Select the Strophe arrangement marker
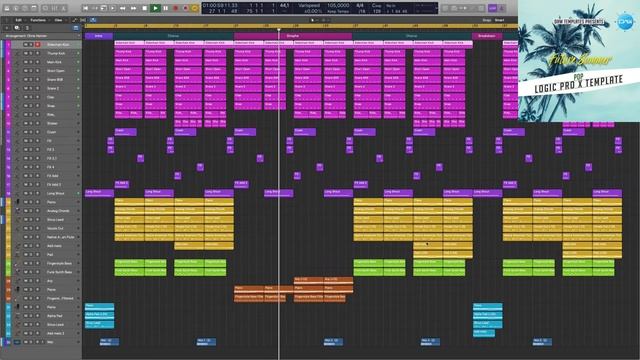This screenshot has height=360, width=640. coord(293,36)
